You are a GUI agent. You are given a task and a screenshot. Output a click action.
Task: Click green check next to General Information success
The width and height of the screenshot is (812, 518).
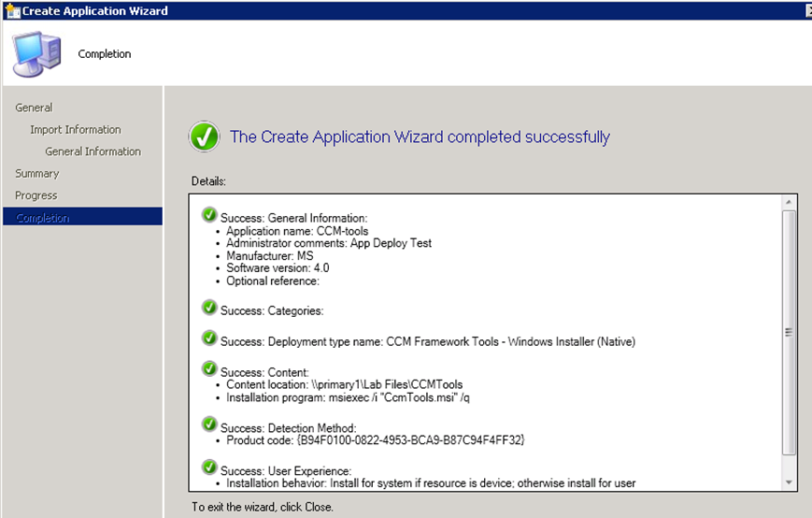[x=209, y=214]
